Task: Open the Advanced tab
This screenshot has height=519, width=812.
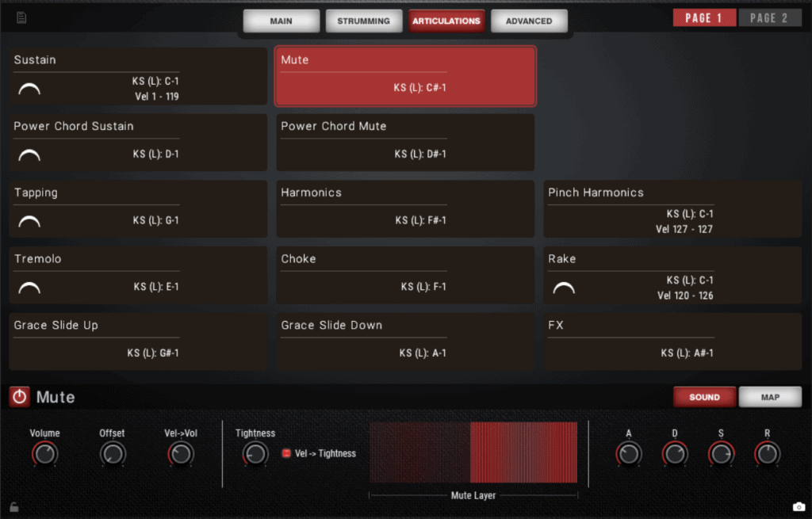Action: [x=529, y=21]
